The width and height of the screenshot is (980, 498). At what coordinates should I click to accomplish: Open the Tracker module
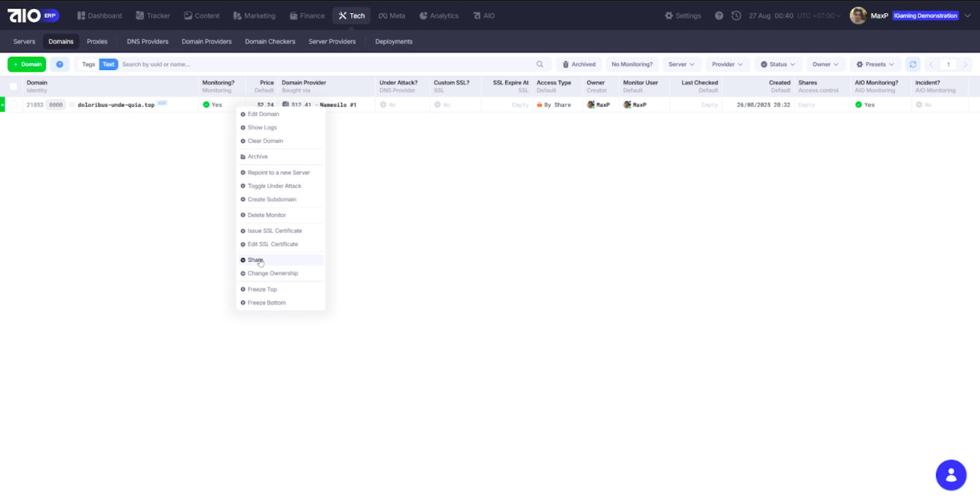153,16
